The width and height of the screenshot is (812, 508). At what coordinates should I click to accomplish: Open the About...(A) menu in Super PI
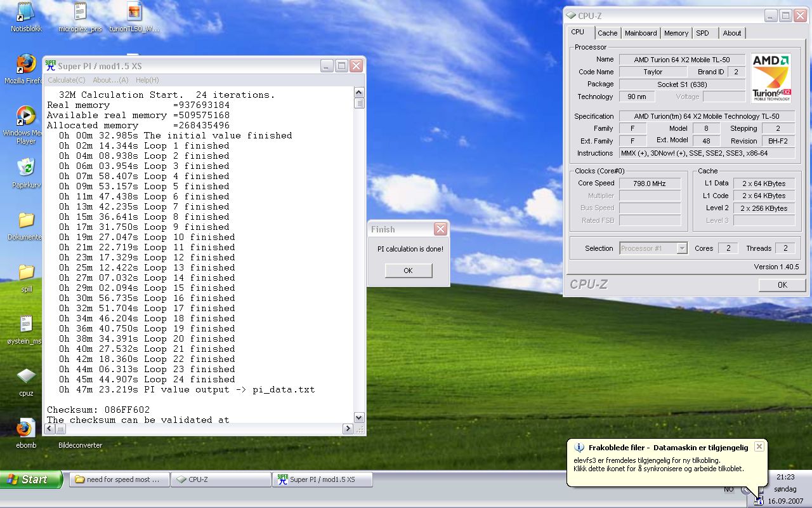point(110,80)
